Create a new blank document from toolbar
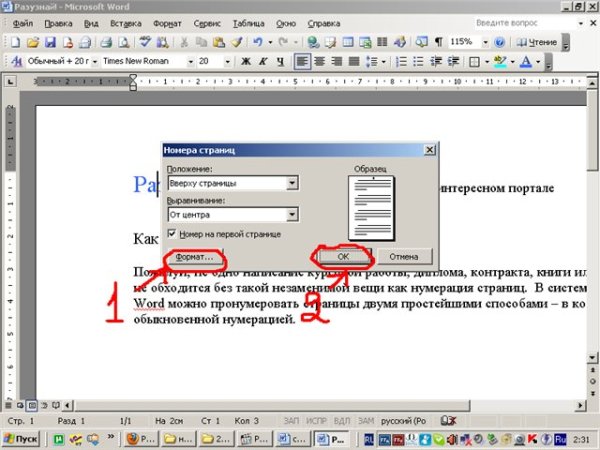Viewport: 600px width, 450px height. click(15, 42)
